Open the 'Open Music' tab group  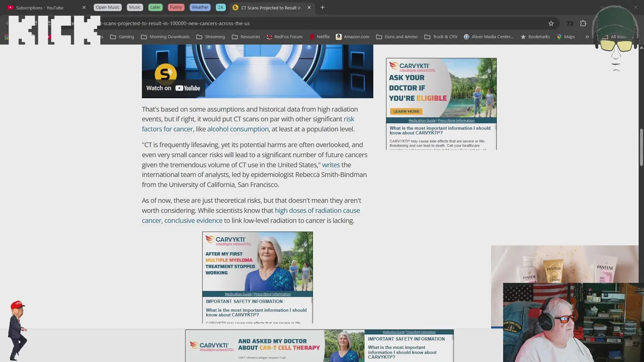[108, 8]
